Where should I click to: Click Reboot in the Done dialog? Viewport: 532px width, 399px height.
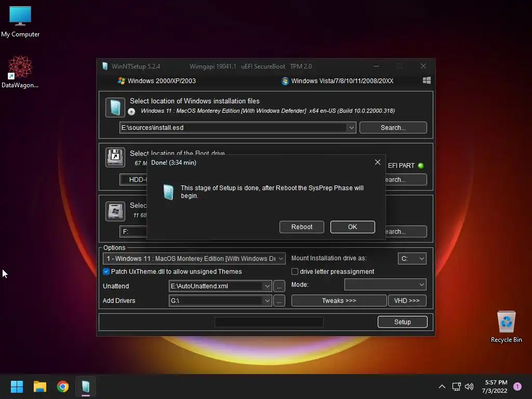302,227
